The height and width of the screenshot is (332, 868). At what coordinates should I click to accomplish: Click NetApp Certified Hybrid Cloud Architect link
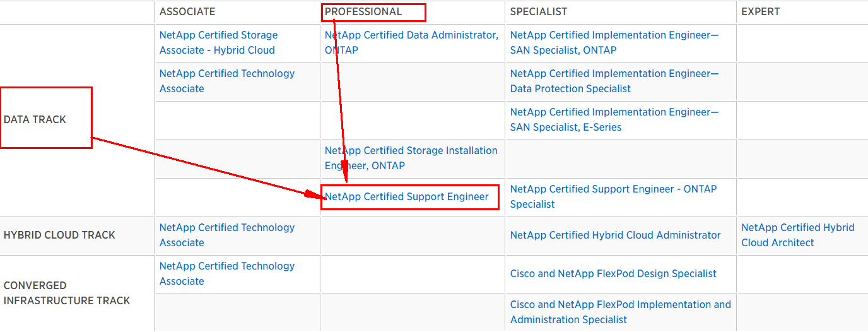click(797, 235)
